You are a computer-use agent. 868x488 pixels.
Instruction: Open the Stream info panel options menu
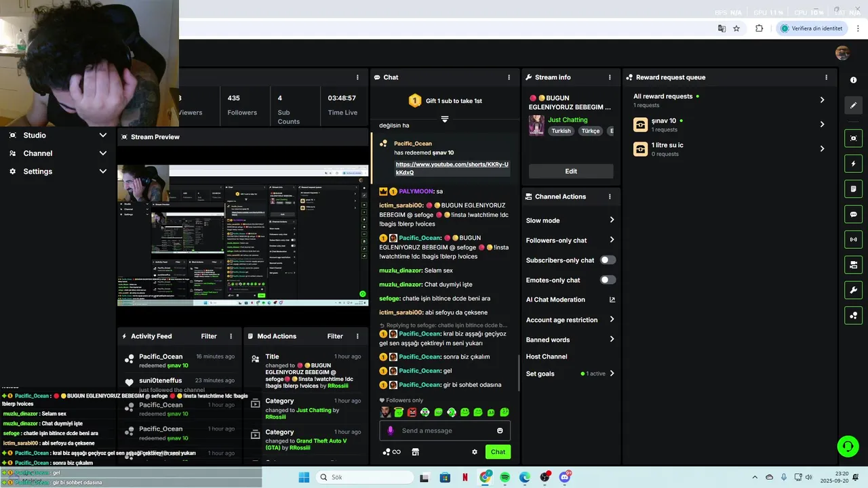pos(610,77)
